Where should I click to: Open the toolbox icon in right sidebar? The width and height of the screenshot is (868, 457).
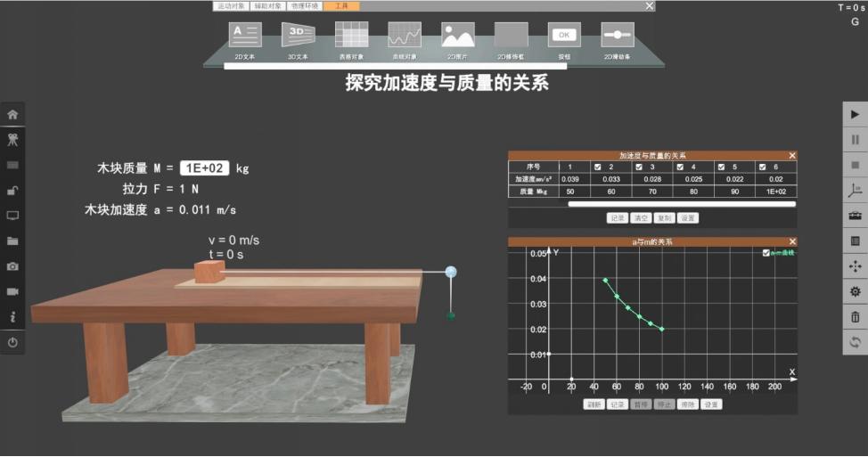point(856,216)
